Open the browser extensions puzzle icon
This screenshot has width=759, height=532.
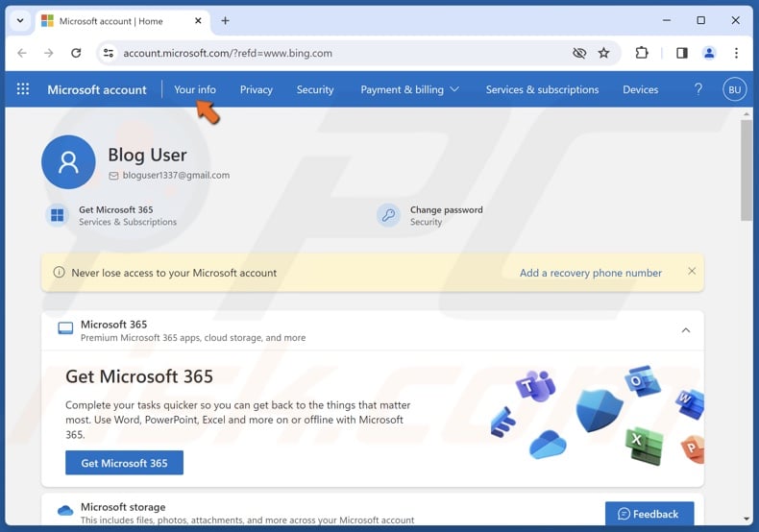tap(642, 53)
